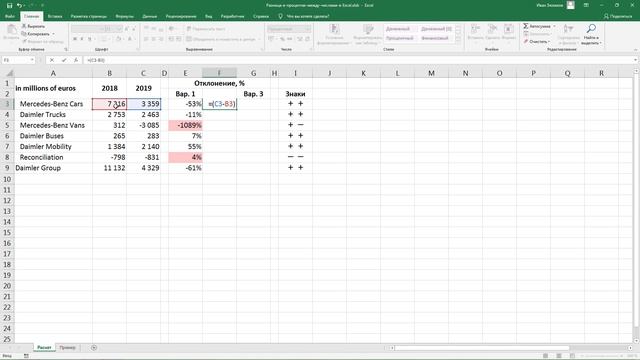The width and height of the screenshot is (640, 360).
Task: Open Insert Function via the fx icon
Action: tap(76, 60)
